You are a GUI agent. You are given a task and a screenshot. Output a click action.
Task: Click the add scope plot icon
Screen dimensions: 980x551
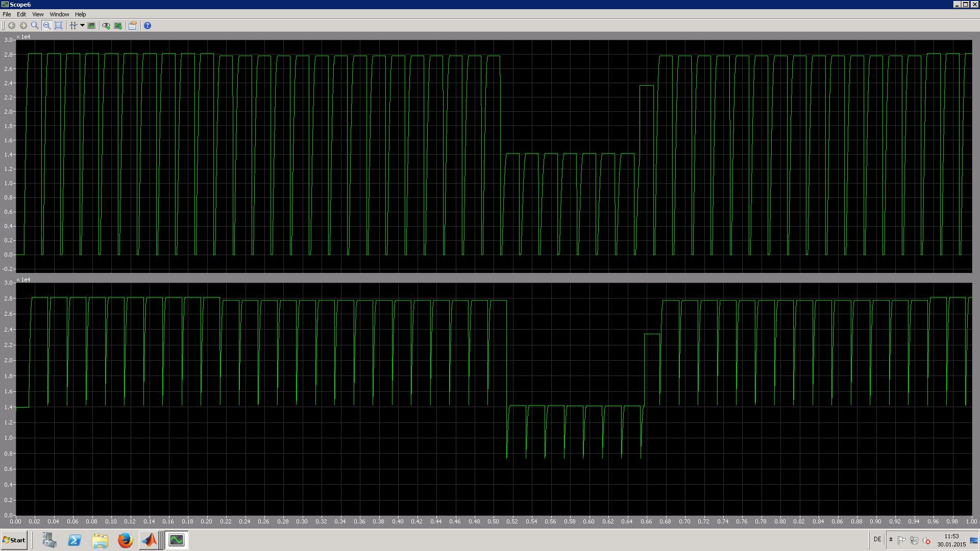pyautogui.click(x=118, y=26)
